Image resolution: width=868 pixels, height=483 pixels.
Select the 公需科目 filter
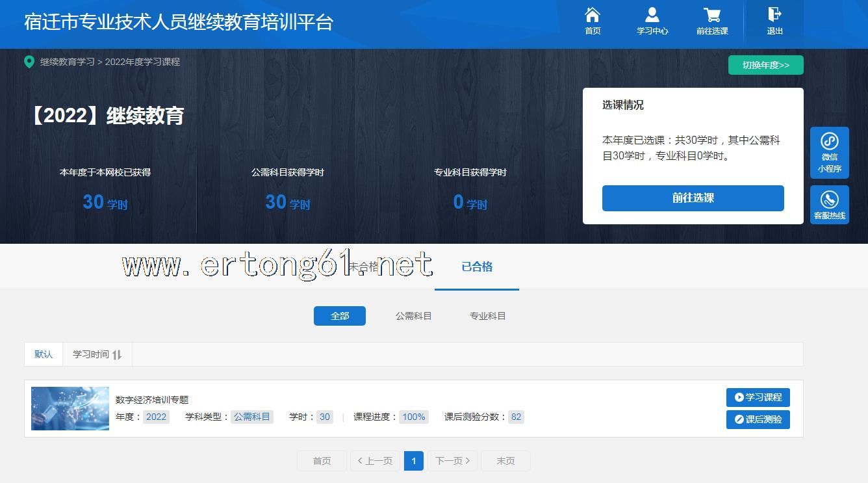click(x=413, y=316)
